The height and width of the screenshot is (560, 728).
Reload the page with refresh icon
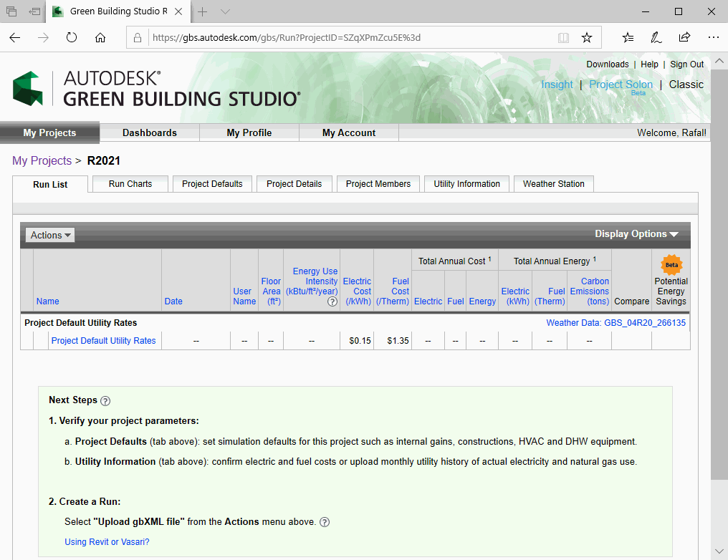click(x=72, y=37)
